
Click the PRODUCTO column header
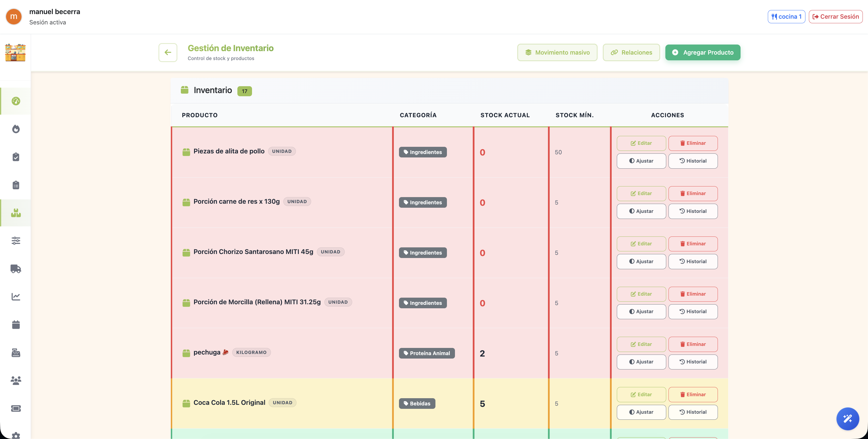199,115
